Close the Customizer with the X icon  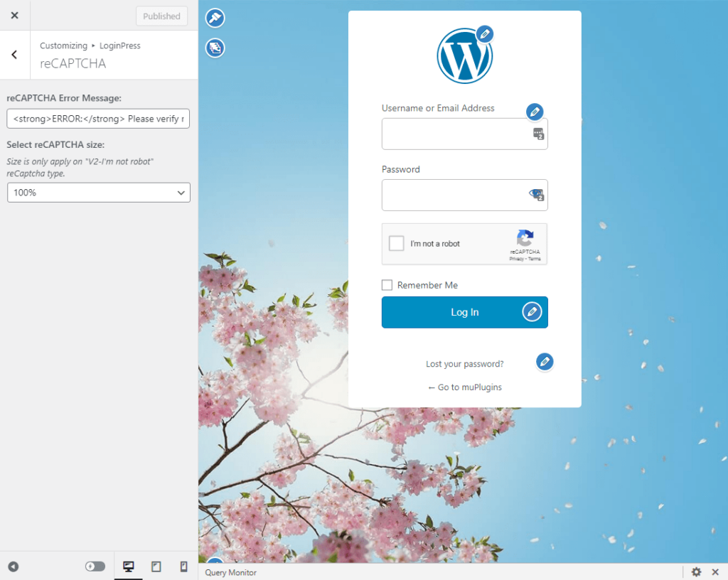[x=15, y=16]
